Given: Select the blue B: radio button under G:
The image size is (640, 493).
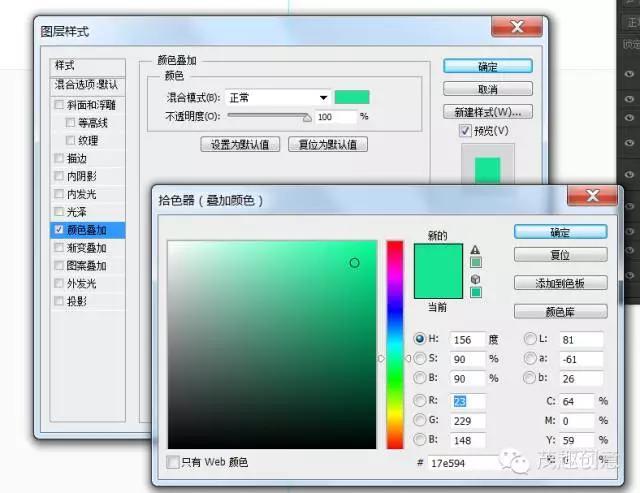Looking at the screenshot, I should [420, 440].
